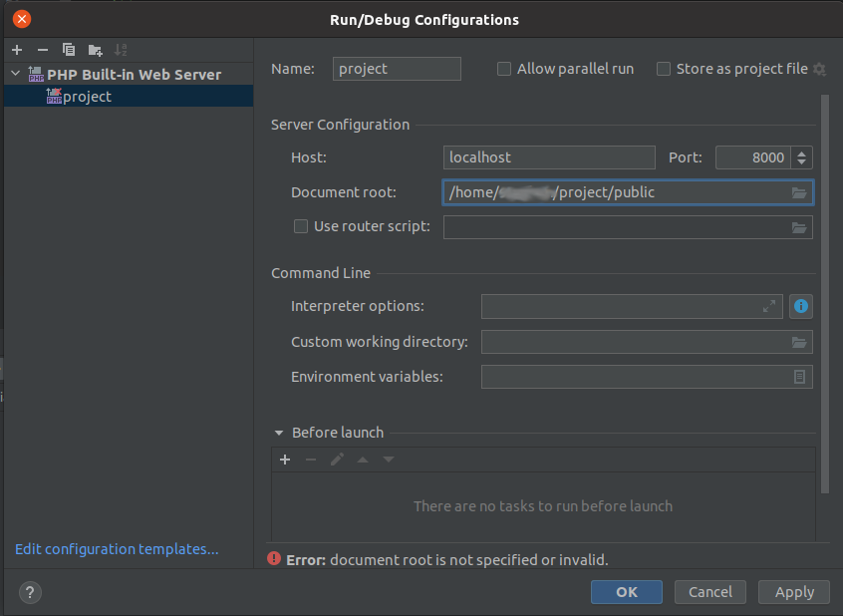Screen dimensions: 843x616
Task: Open the Interpreter options info tooltip
Action: [801, 306]
